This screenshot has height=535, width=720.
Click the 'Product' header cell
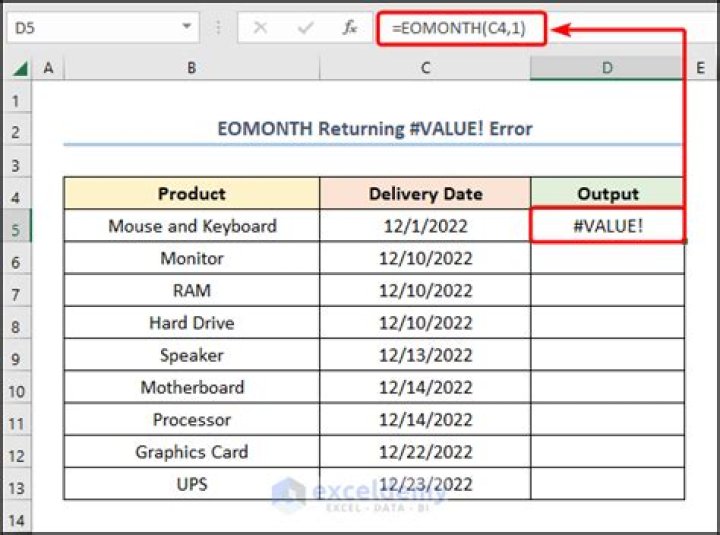(192, 193)
